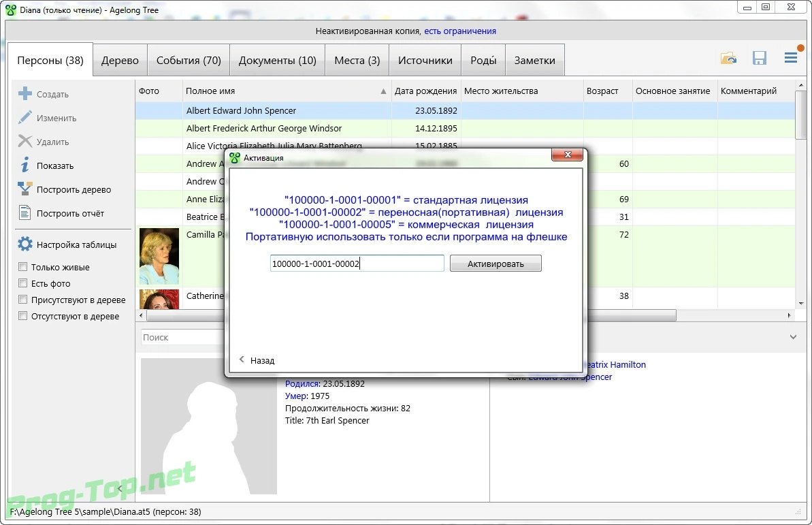This screenshot has width=812, height=525.
Task: Click the Родился link
Action: pyautogui.click(x=302, y=383)
